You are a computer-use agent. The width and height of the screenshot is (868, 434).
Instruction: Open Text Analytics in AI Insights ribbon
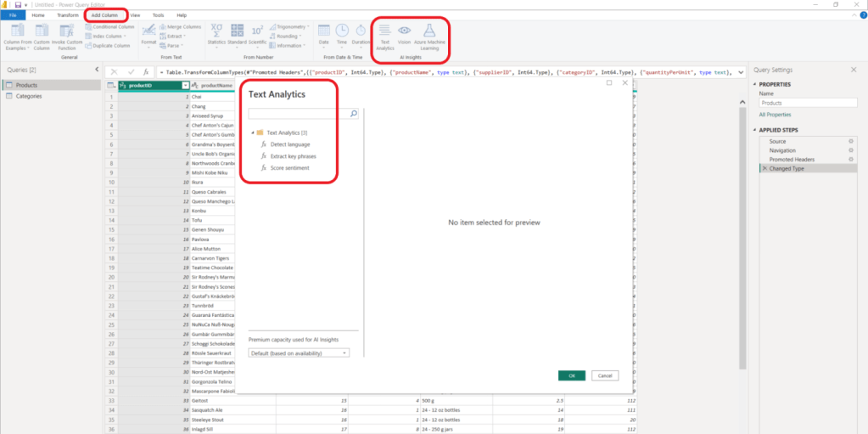tap(385, 34)
